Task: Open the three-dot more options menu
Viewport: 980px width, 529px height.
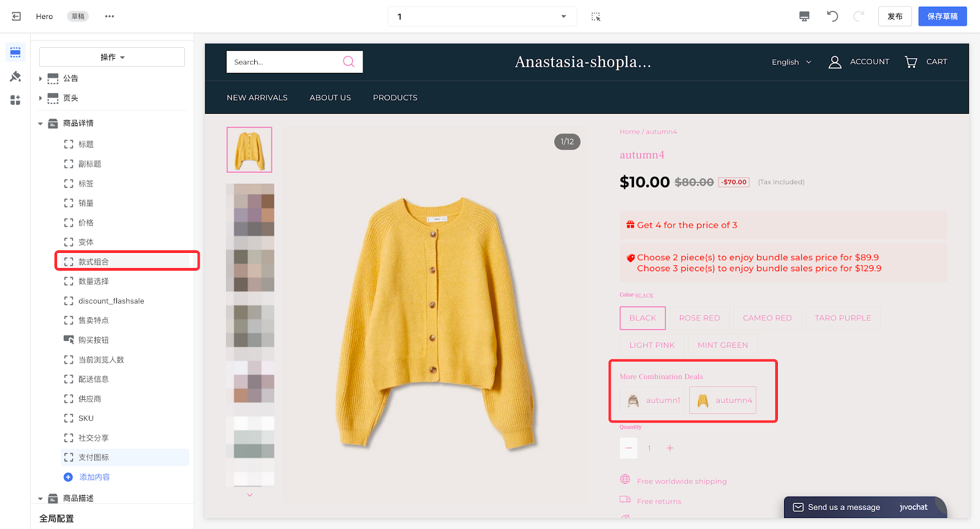Action: (110, 17)
